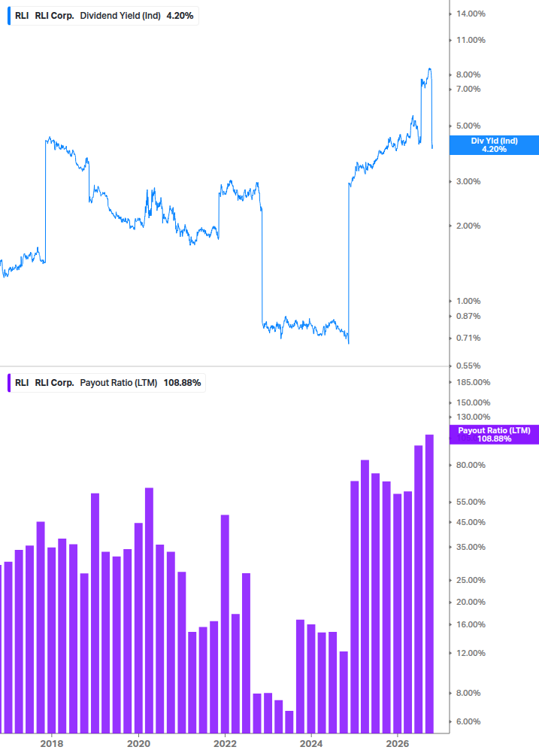Click the 1.00% dividend yield axis label
Viewport: 539px width, 756px height.
point(468,302)
